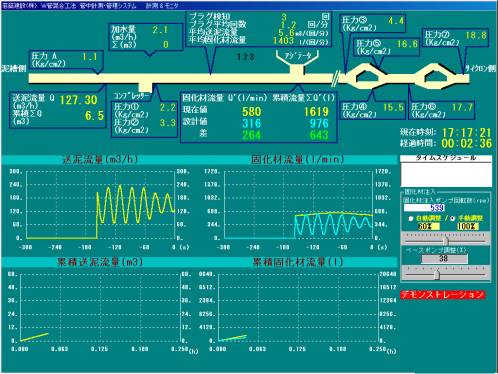The height and width of the screenshot is (374, 498).
Task: Click the 固化材流量 (l/min) chart
Action: (x=298, y=209)
